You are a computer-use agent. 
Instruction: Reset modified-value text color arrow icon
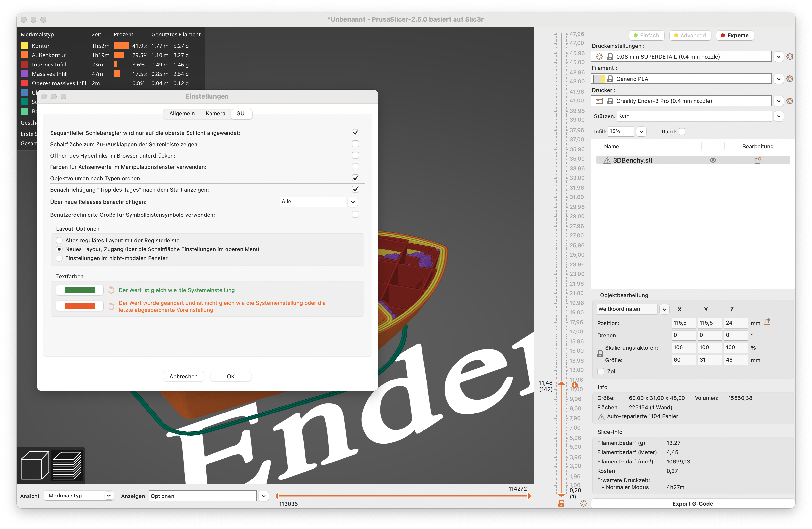pyautogui.click(x=111, y=306)
